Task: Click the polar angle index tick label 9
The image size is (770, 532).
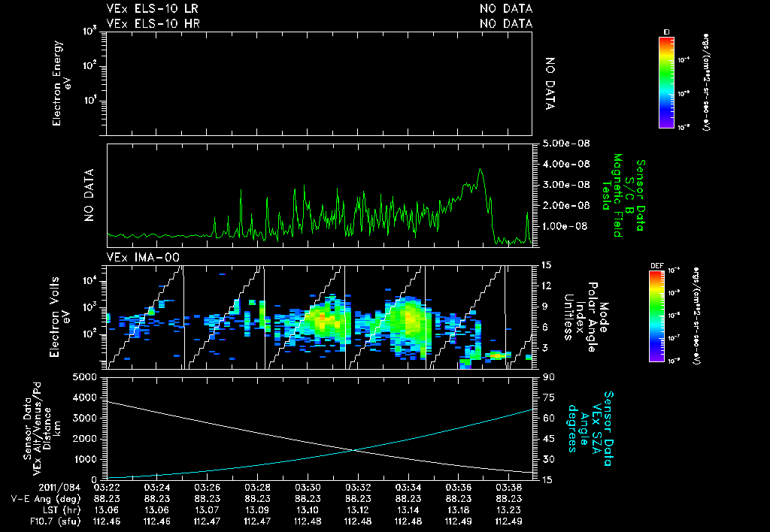Action: pos(545,307)
